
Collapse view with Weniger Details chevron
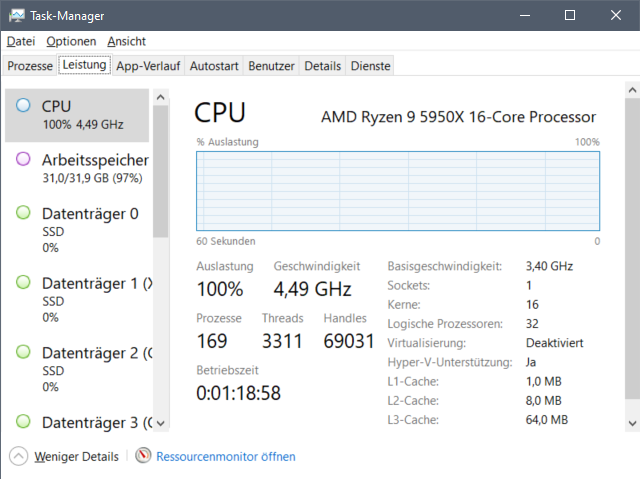click(18, 456)
